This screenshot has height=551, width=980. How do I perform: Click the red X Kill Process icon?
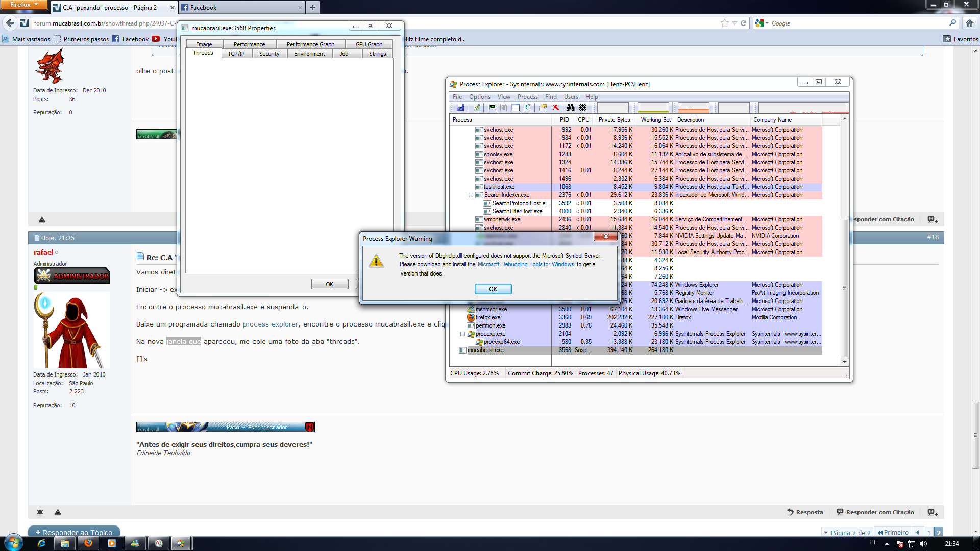tap(555, 108)
